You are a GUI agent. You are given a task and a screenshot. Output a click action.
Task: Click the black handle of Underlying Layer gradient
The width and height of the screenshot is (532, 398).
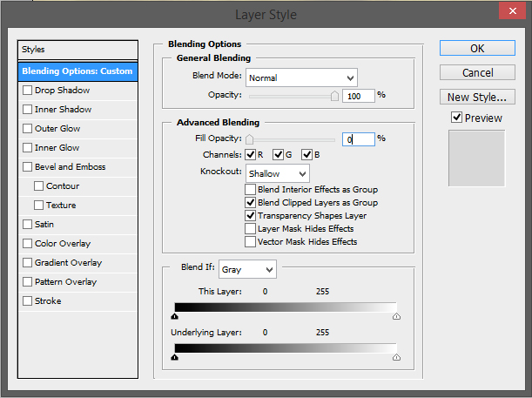pyautogui.click(x=175, y=357)
